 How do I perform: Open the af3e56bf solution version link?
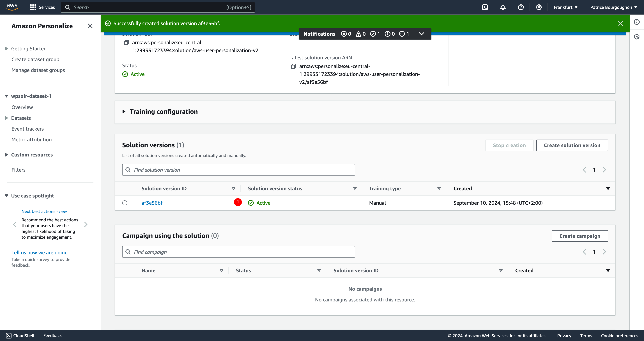click(x=152, y=203)
